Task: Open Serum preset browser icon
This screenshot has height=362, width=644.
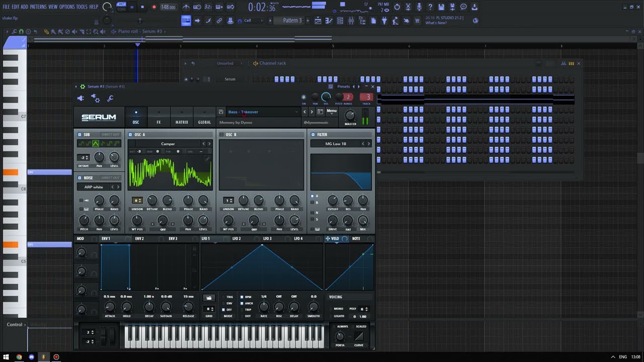Action: [x=320, y=112]
